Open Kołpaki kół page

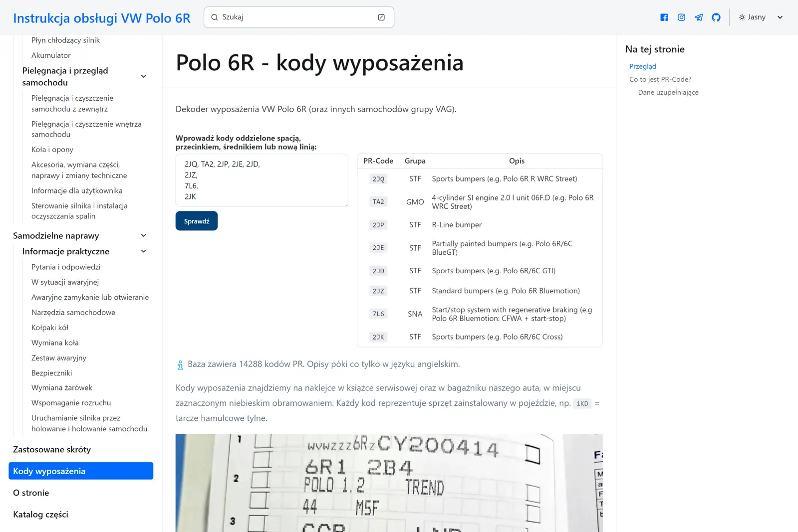point(50,328)
